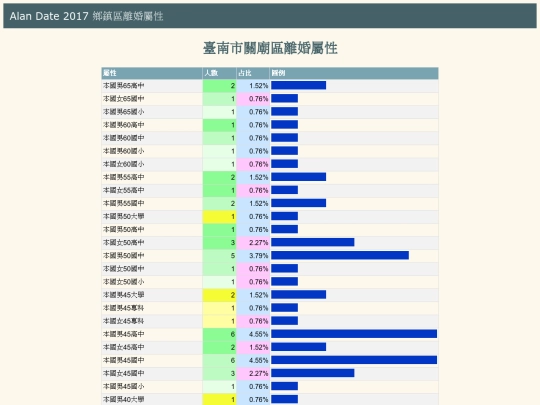The image size is (540, 405).
Task: Select the 本國男45高中 row label
Action: tap(124, 334)
